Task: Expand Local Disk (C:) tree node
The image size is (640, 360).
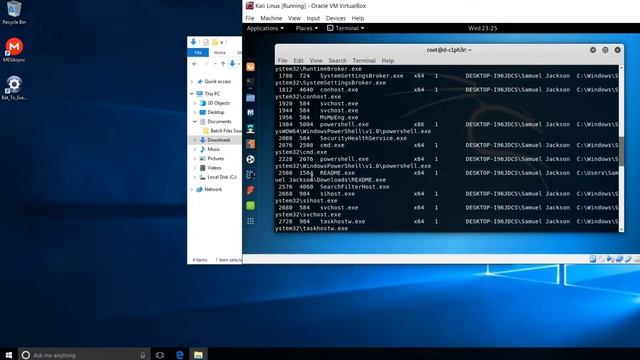Action: click(195, 177)
